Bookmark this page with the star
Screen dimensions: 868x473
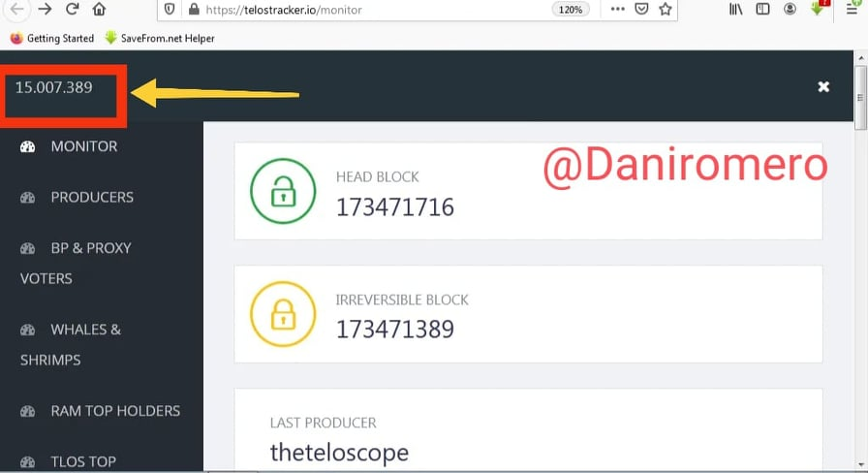666,9
